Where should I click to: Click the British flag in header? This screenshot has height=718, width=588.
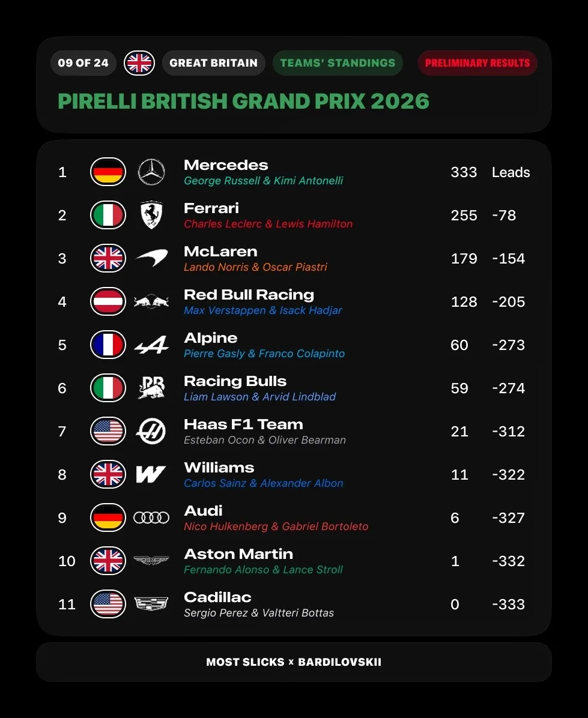pyautogui.click(x=139, y=63)
